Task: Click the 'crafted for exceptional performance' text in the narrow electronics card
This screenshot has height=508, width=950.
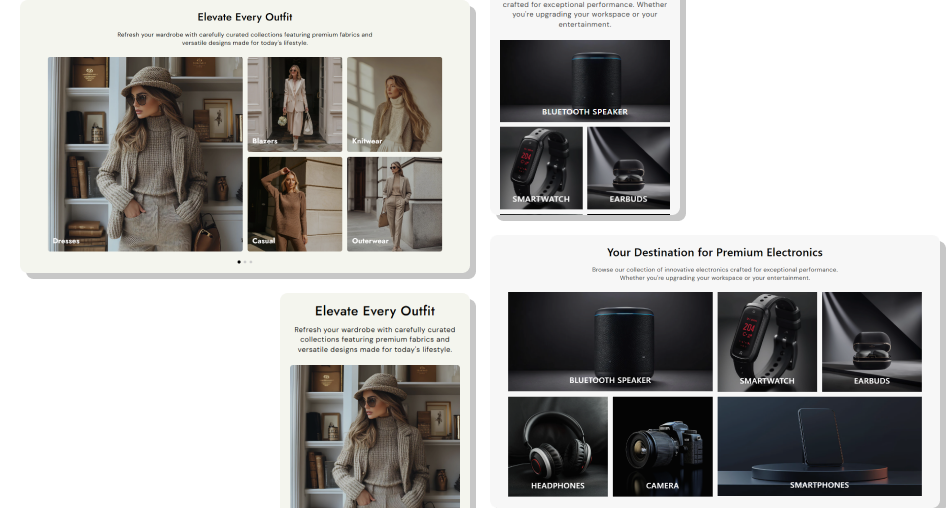Action: pyautogui.click(x=585, y=14)
